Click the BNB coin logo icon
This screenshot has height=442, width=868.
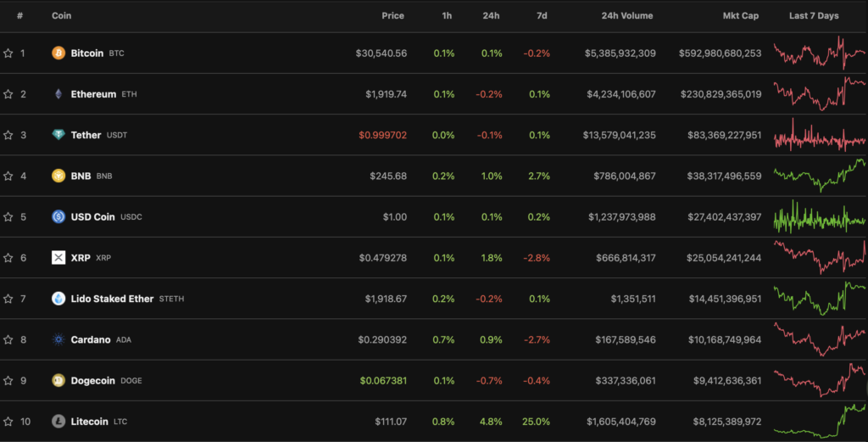pos(58,176)
